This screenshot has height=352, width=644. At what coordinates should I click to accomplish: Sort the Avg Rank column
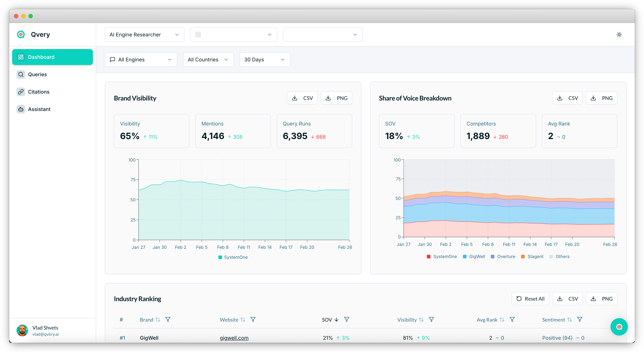pos(502,320)
